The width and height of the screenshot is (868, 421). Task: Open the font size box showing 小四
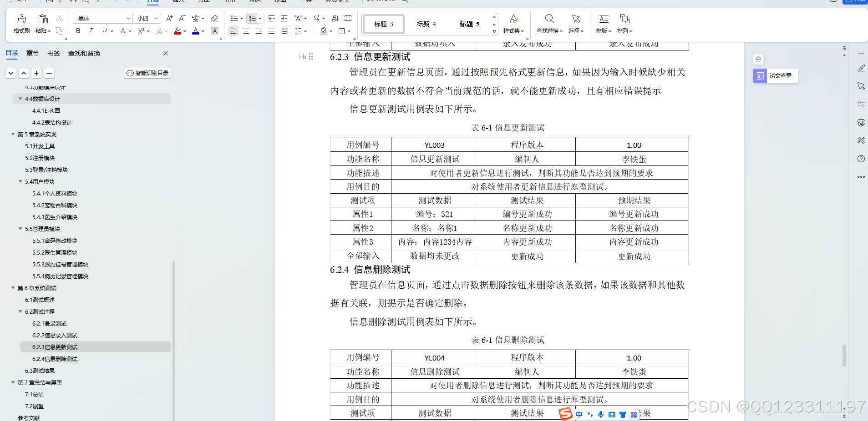[x=147, y=18]
